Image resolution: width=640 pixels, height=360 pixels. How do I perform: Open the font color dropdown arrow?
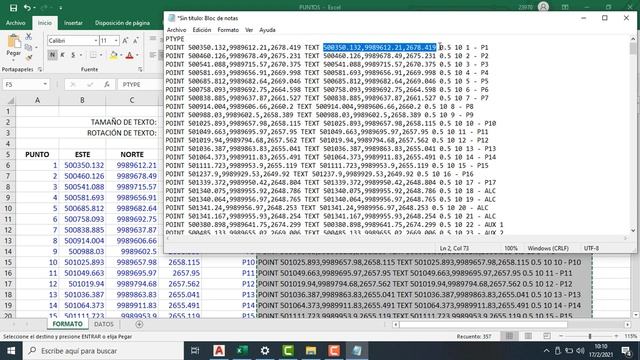137,55
